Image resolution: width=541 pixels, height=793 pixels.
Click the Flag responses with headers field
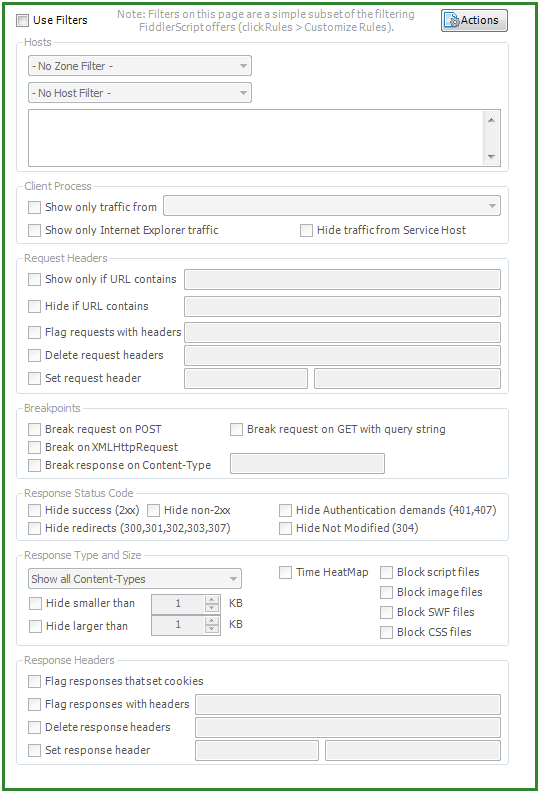pos(348,704)
